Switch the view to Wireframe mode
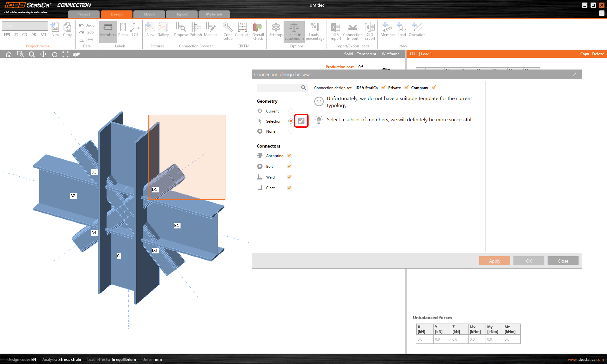This screenshot has width=607, height=364. [390, 54]
